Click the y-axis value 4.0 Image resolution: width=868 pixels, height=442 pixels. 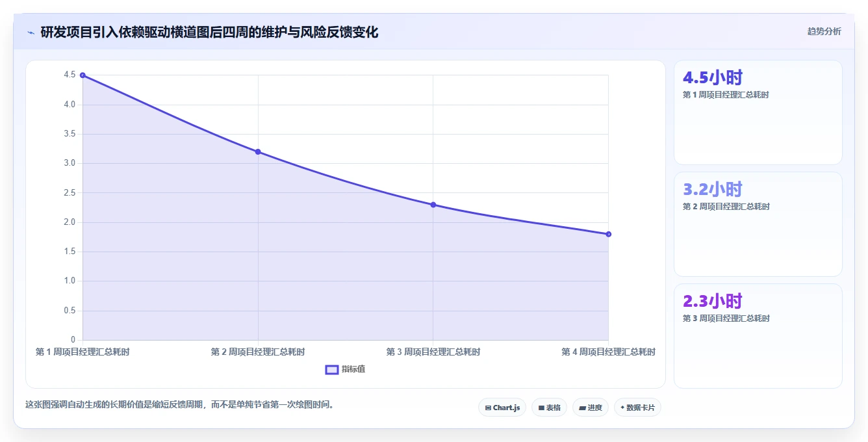[x=70, y=105]
